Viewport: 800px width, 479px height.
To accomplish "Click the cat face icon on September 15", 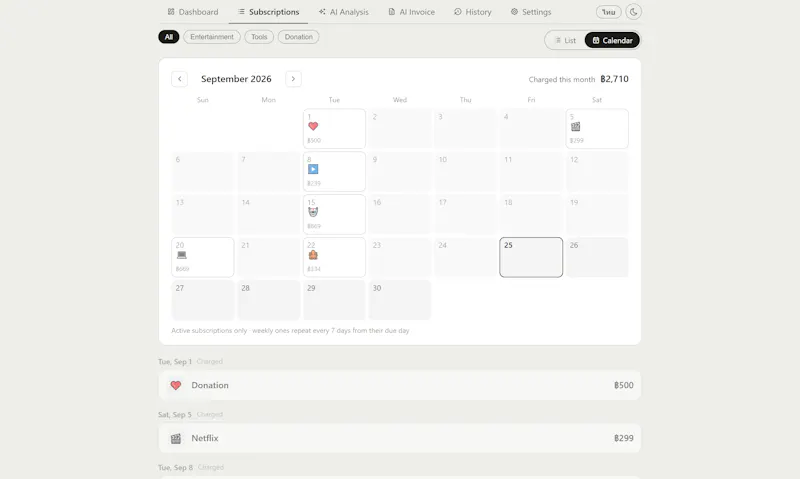I will 313,212.
